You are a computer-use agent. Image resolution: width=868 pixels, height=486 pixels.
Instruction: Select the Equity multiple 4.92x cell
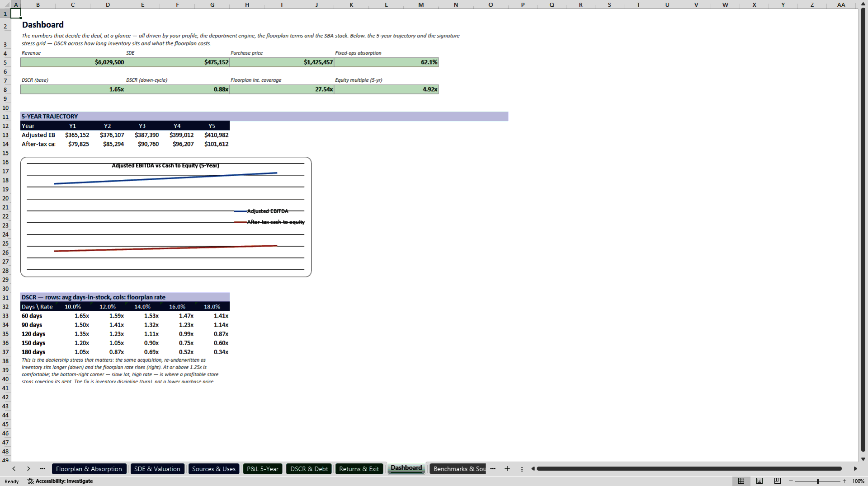[x=386, y=89]
